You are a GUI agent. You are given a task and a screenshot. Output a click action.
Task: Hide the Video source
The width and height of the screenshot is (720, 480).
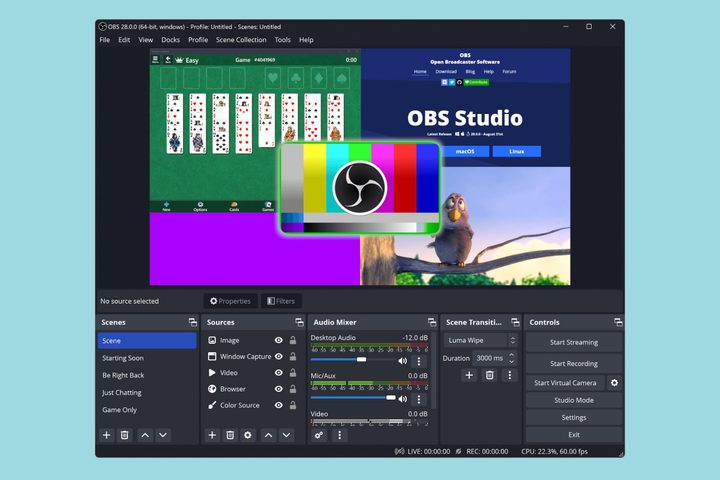279,373
